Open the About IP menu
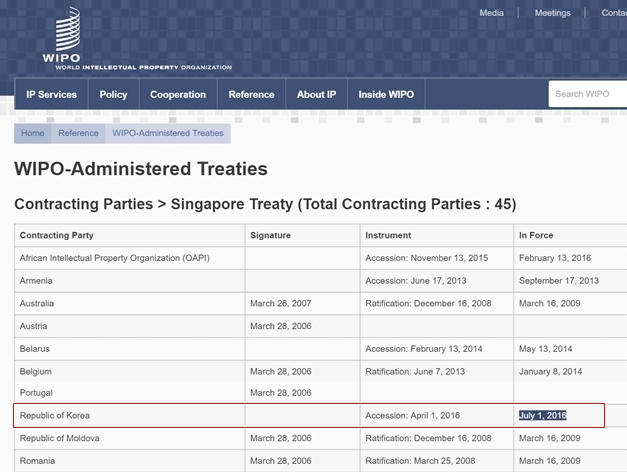Screen dimensions: 627x472 point(316,94)
